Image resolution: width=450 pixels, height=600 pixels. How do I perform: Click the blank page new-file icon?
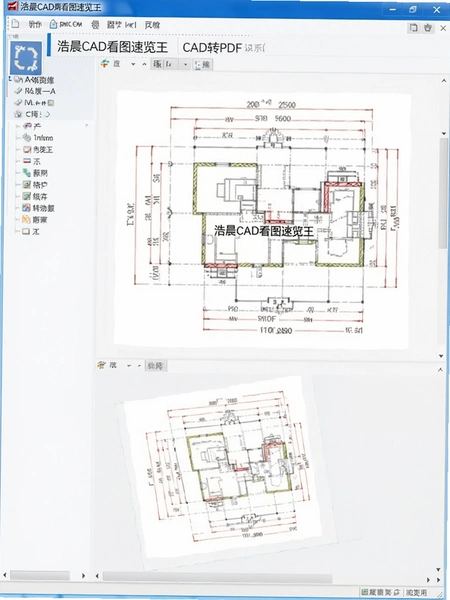[x=15, y=24]
